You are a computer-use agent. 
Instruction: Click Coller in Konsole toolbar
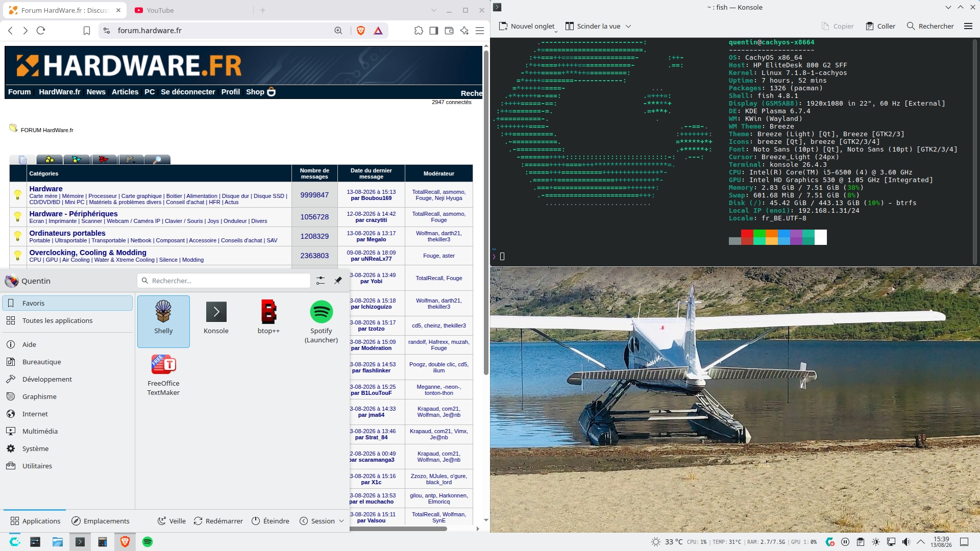pyautogui.click(x=880, y=26)
